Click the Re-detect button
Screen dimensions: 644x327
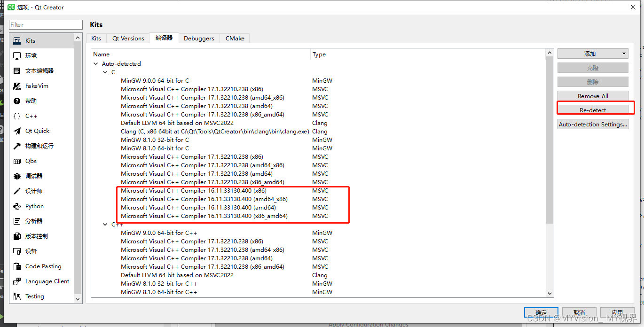[593, 110]
